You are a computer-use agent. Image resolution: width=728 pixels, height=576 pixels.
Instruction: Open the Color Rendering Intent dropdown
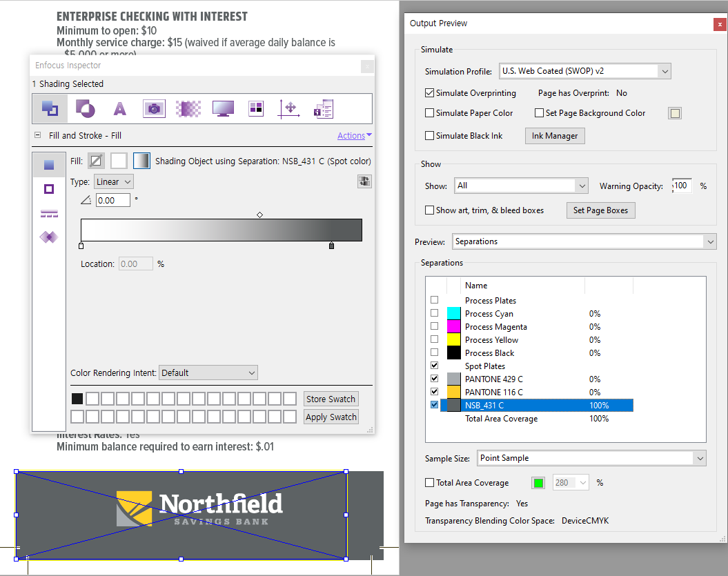[208, 373]
